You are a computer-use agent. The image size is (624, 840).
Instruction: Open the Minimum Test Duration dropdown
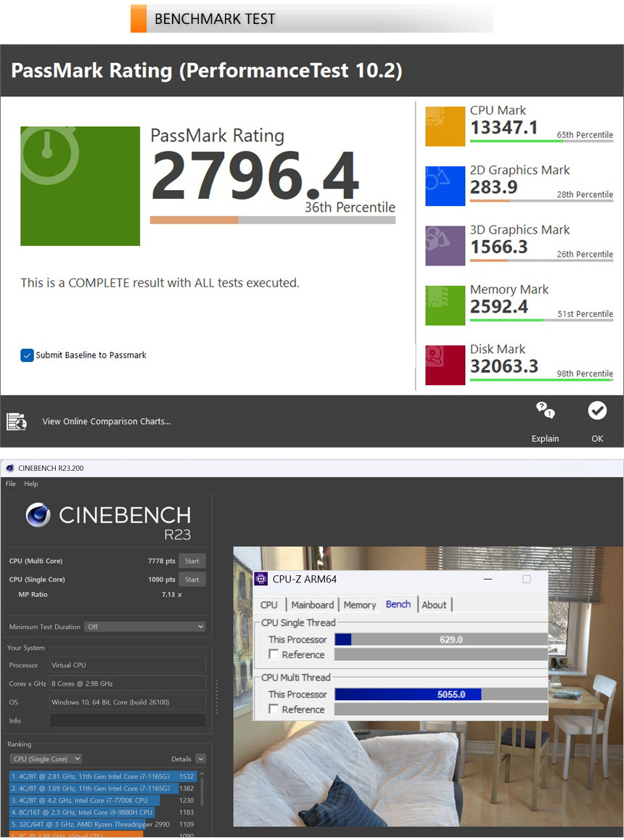(144, 627)
